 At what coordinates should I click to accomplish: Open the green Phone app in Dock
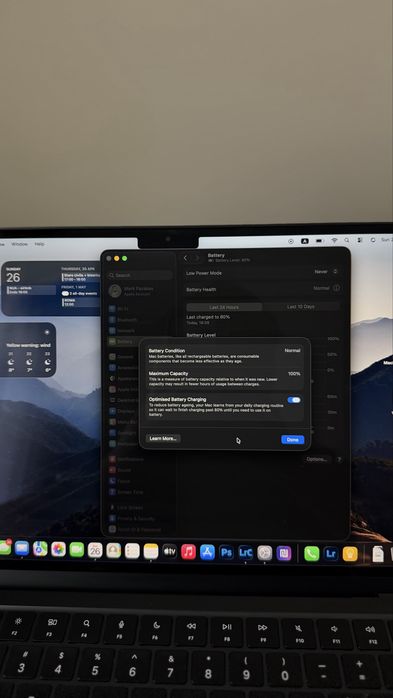[312, 554]
